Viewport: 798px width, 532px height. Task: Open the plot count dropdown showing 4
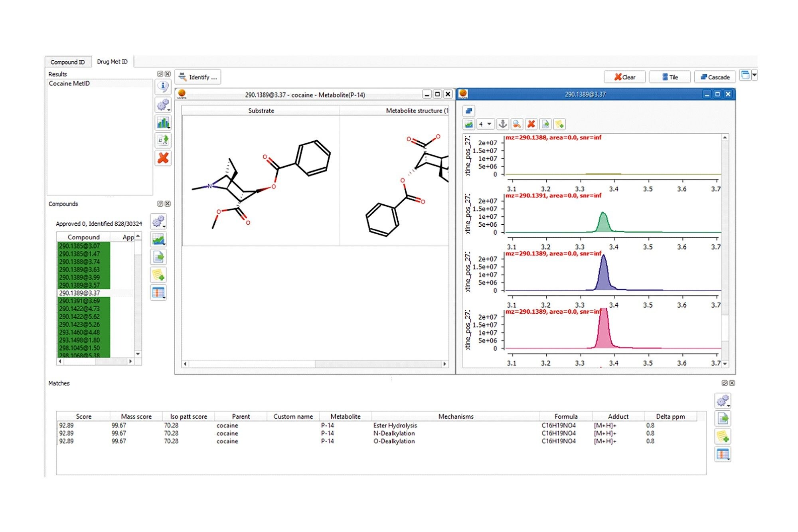coord(485,124)
